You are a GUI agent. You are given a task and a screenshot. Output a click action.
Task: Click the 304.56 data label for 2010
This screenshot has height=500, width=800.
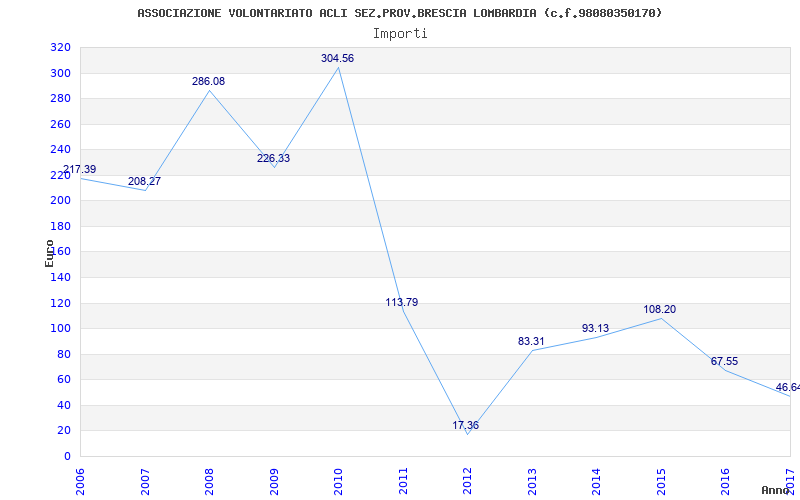[337, 59]
